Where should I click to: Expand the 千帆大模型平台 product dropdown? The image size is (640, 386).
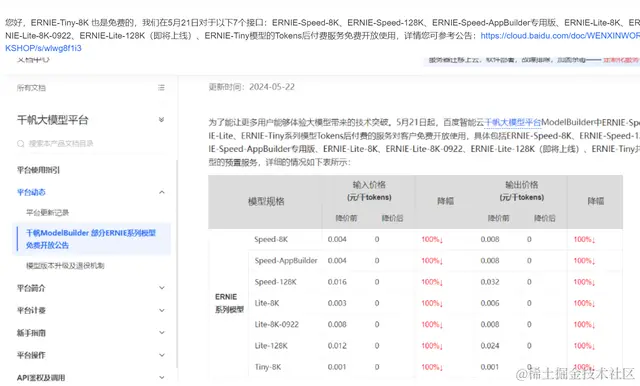161,120
